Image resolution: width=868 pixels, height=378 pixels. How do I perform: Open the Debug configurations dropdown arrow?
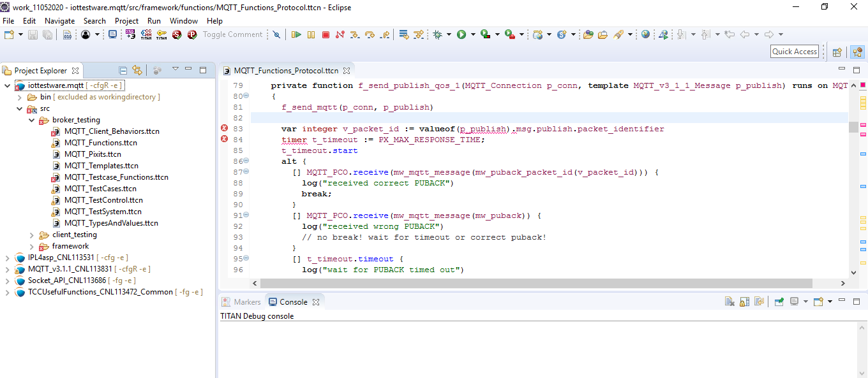pos(449,34)
